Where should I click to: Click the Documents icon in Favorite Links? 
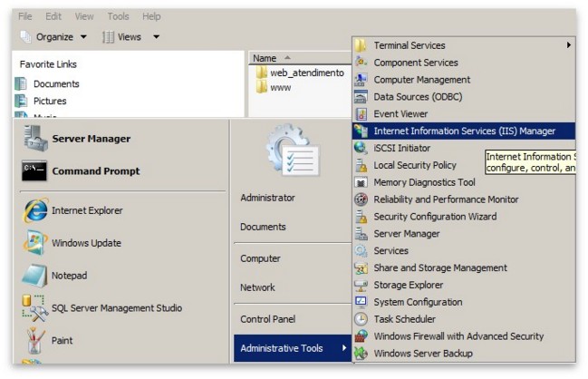(x=21, y=83)
